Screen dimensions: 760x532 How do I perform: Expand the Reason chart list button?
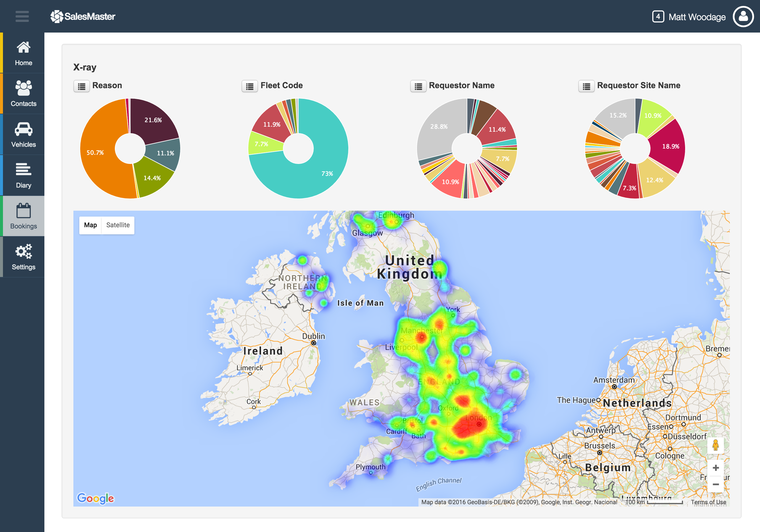[81, 86]
